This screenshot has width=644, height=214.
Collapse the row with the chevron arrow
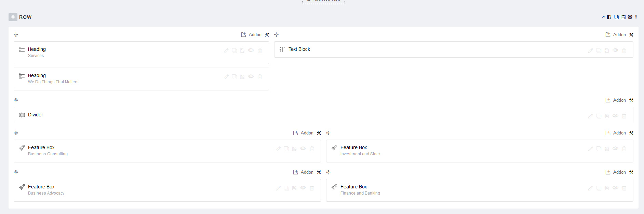(604, 17)
